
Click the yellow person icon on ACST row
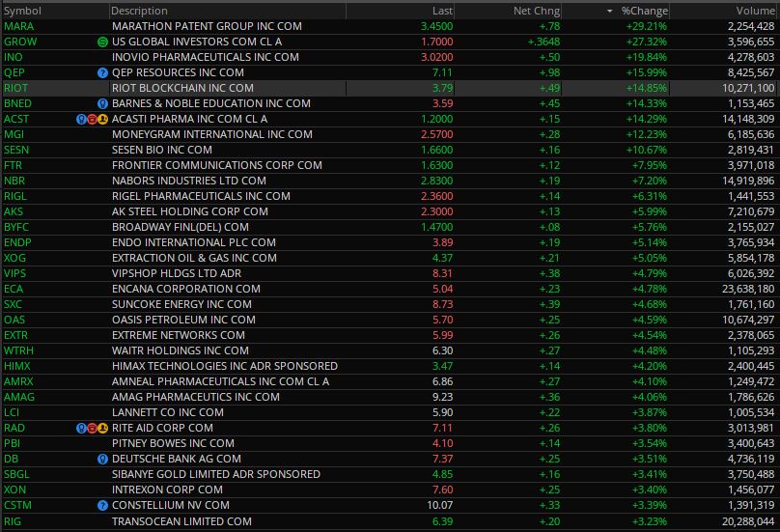point(103,120)
